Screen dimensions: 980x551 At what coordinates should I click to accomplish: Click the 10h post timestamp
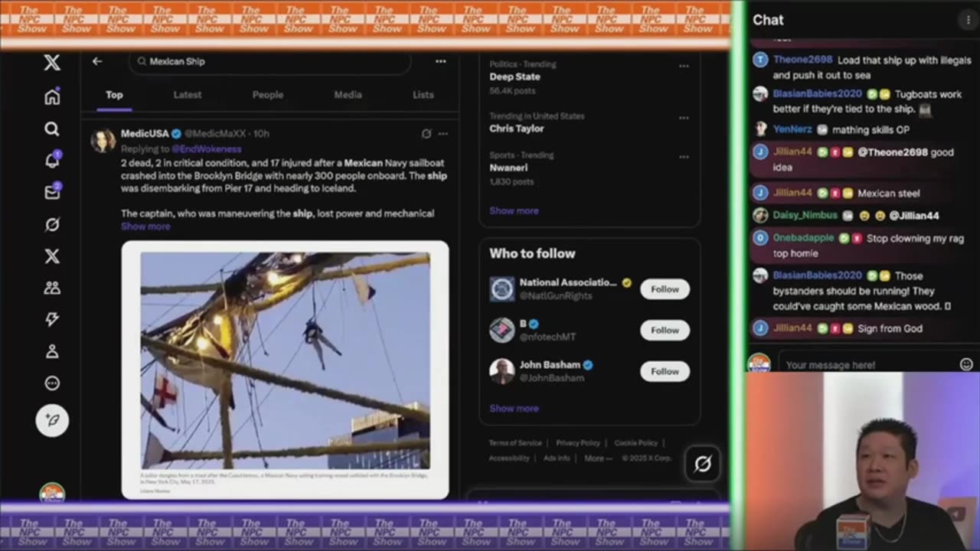(261, 133)
